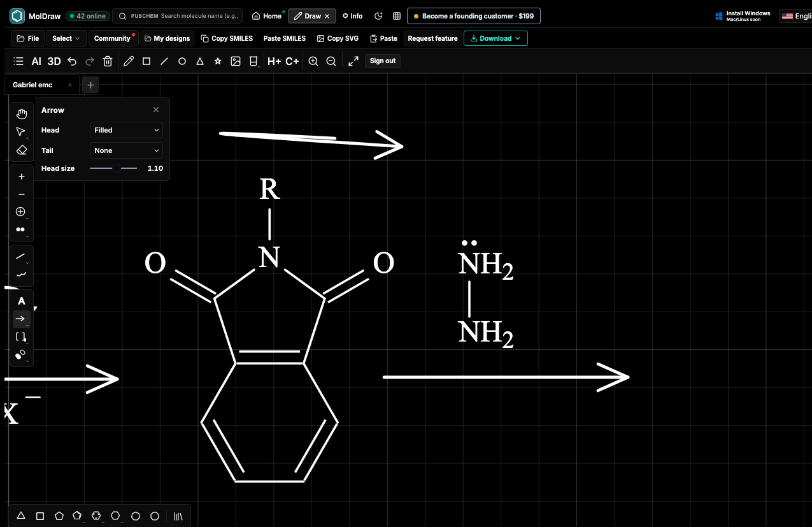Image resolution: width=812 pixels, height=527 pixels.
Task: Open the template library icon
Action: coord(178,516)
